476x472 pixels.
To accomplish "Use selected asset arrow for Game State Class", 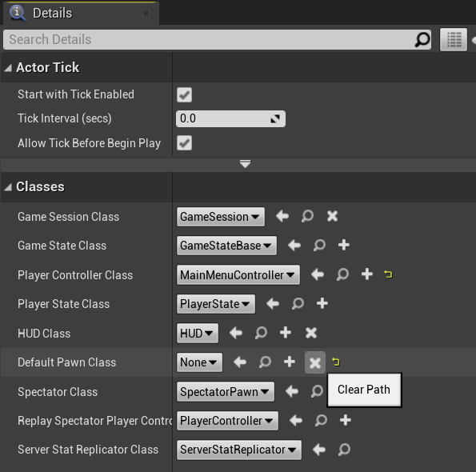I will (x=294, y=245).
